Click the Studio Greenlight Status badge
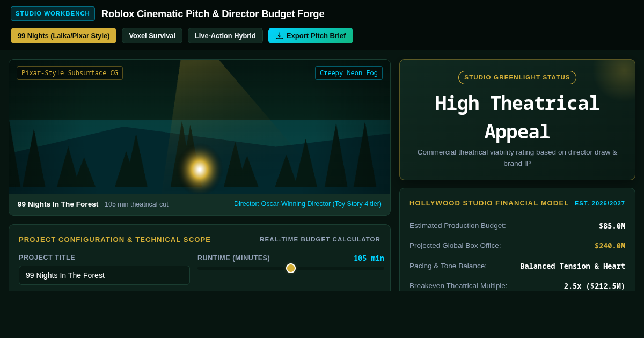Screen dimensions: 644x338 coord(517,77)
